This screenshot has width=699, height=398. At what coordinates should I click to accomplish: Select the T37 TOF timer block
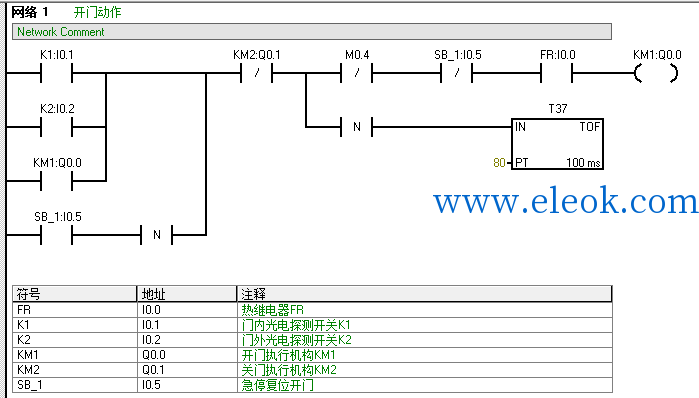(x=557, y=144)
